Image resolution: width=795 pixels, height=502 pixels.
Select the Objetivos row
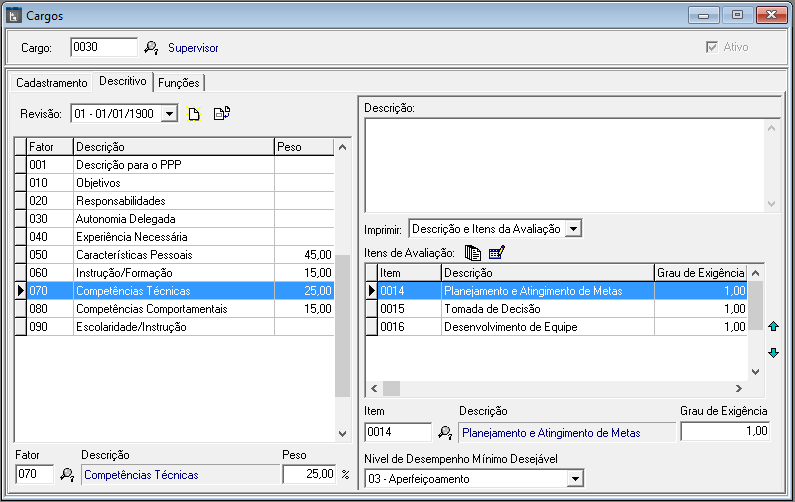[x=174, y=183]
